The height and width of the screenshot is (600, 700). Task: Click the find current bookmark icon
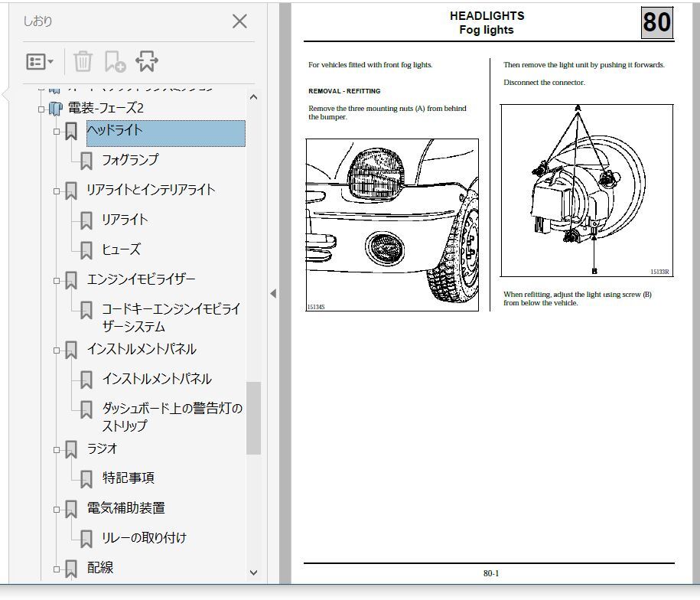(147, 61)
